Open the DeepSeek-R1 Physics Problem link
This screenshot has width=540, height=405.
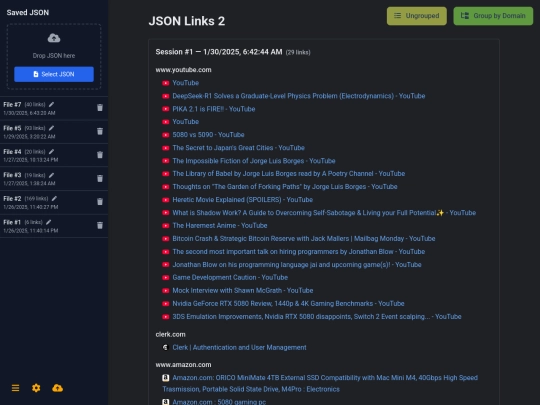[299, 96]
